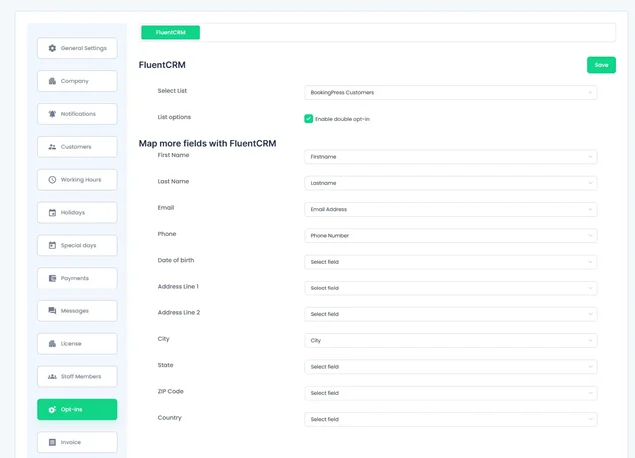Click the Opt-ins icon

(x=52, y=409)
